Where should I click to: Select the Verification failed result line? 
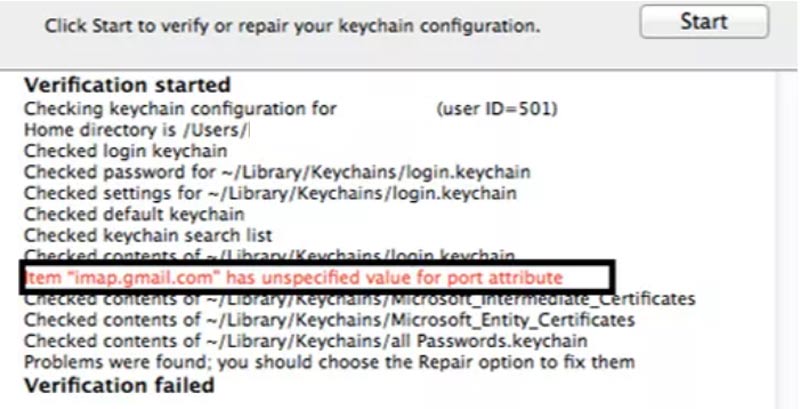(119, 385)
